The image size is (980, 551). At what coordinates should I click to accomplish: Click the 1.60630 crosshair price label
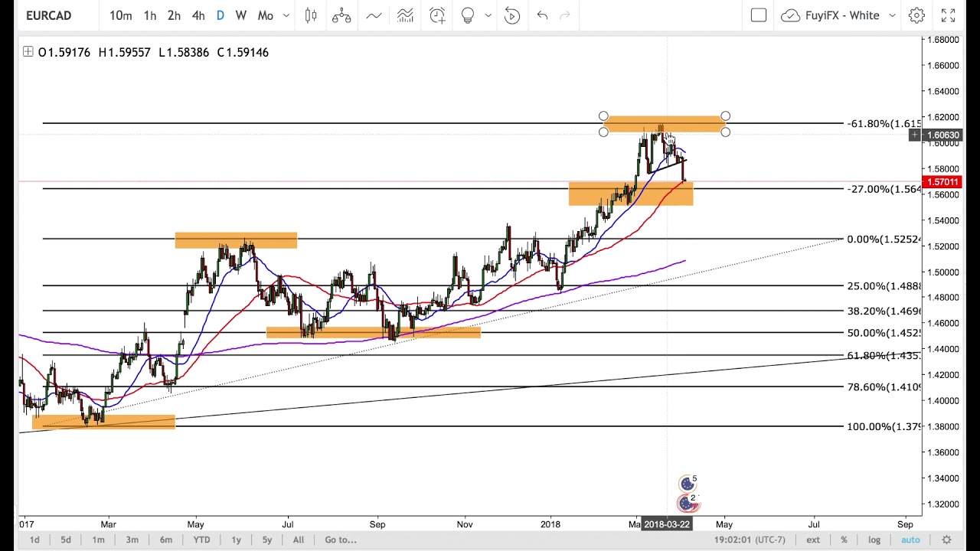[x=942, y=135]
